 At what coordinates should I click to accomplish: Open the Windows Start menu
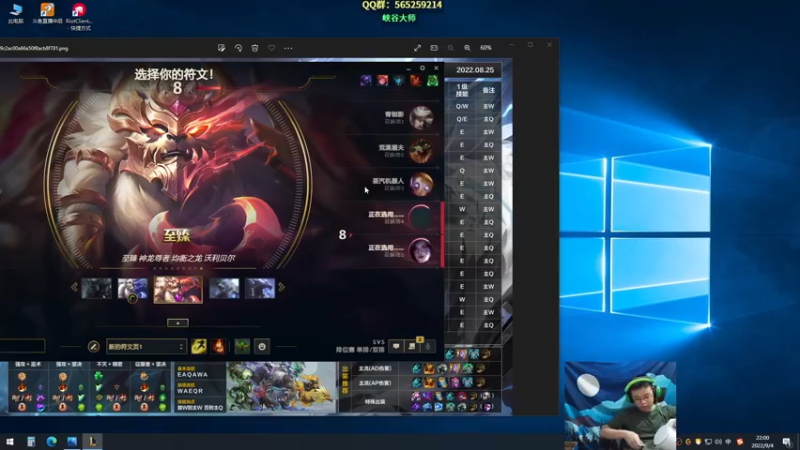10,441
